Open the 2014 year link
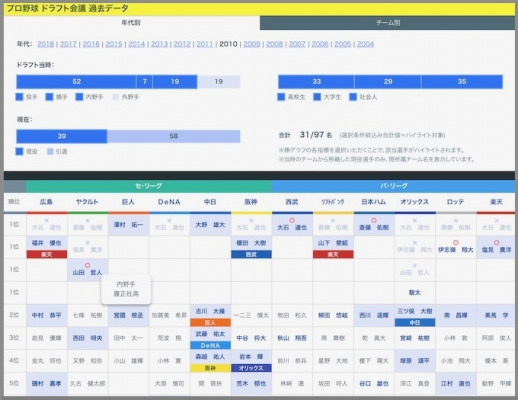Screen dimensions: 518x400 pyautogui.click(x=137, y=44)
